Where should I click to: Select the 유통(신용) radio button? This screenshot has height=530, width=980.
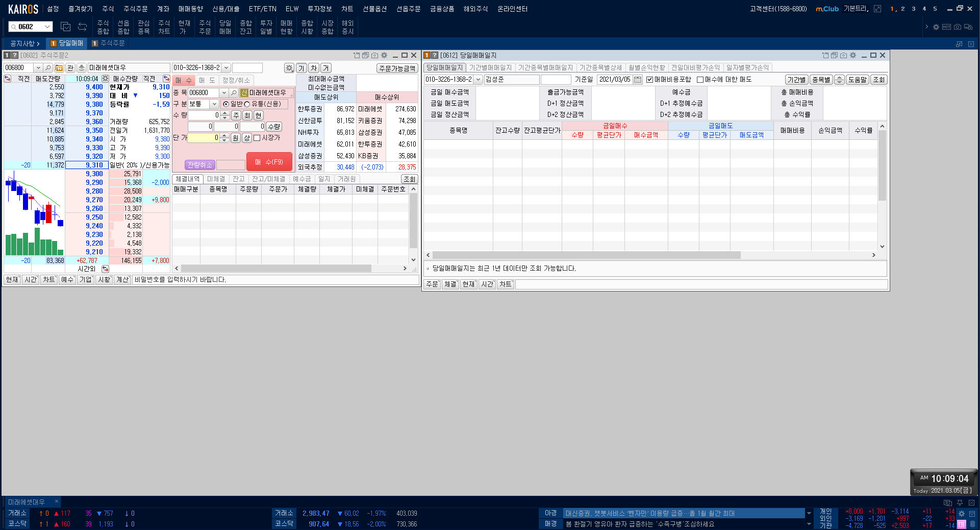point(247,104)
